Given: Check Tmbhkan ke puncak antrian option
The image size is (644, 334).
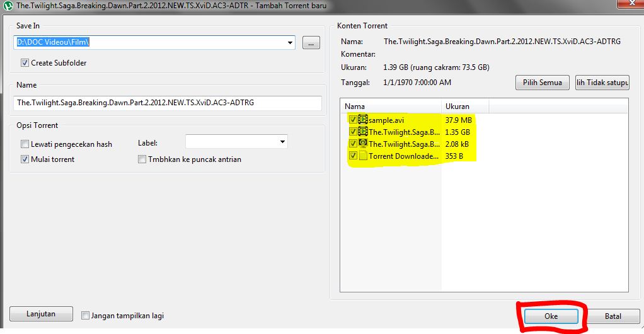Looking at the screenshot, I should tap(142, 159).
